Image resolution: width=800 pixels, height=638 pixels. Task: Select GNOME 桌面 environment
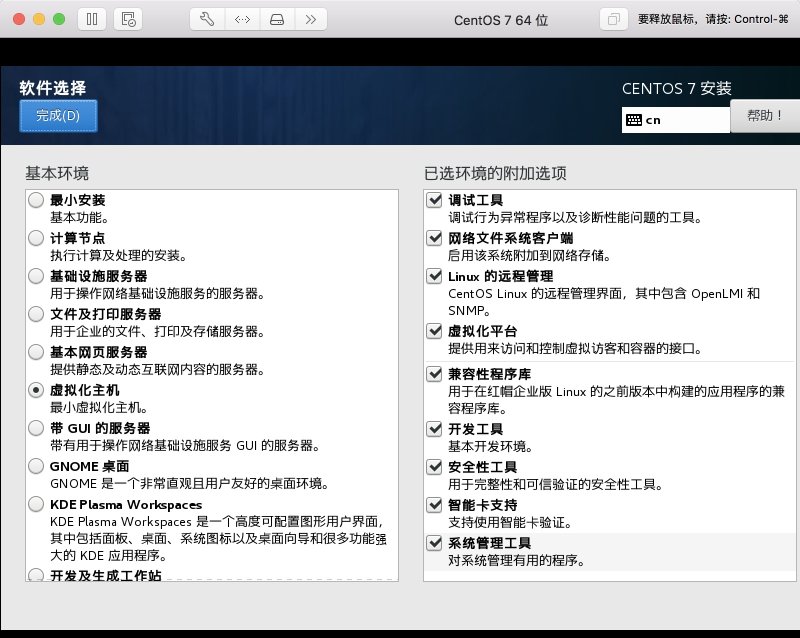click(36, 466)
